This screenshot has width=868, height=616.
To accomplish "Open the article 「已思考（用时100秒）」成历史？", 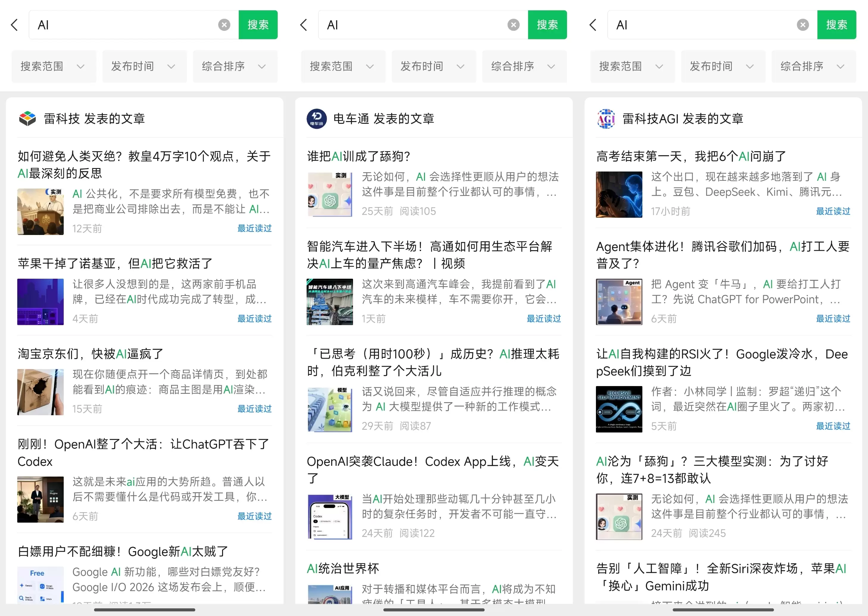I will tap(433, 362).
